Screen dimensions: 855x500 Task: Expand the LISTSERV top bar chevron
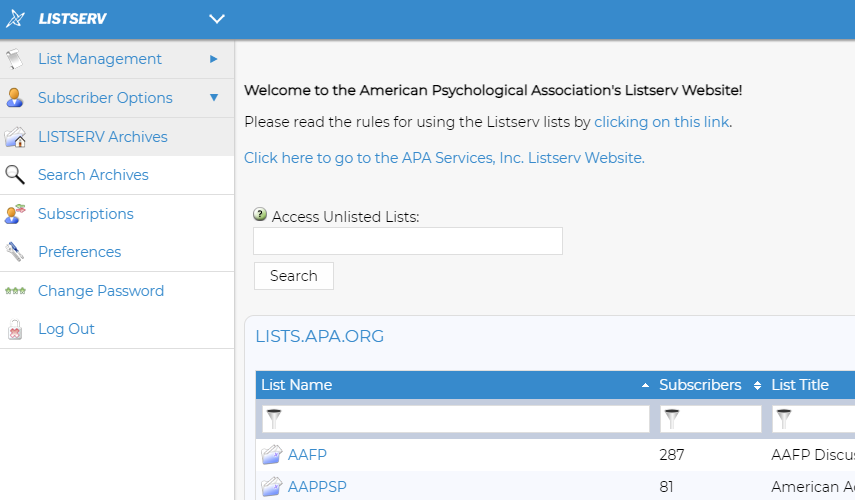click(217, 19)
